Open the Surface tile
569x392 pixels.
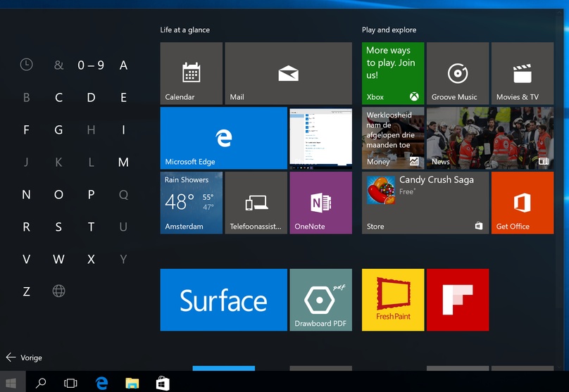[x=223, y=300]
